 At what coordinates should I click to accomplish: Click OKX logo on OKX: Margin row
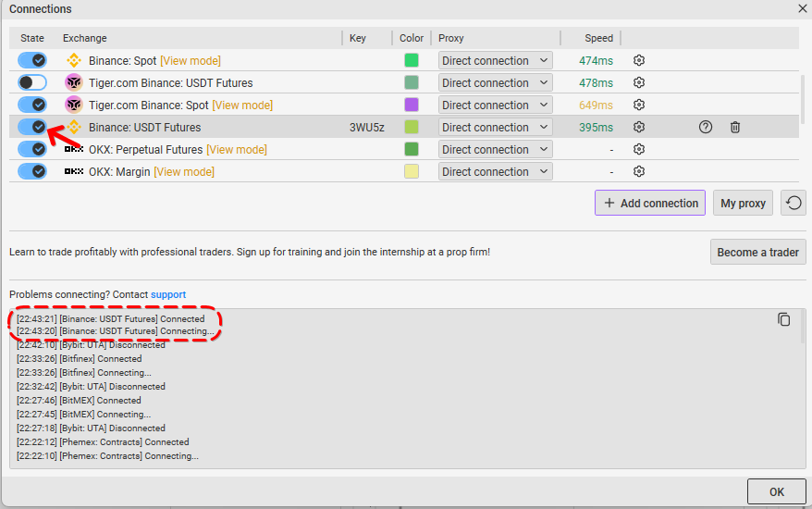point(74,171)
